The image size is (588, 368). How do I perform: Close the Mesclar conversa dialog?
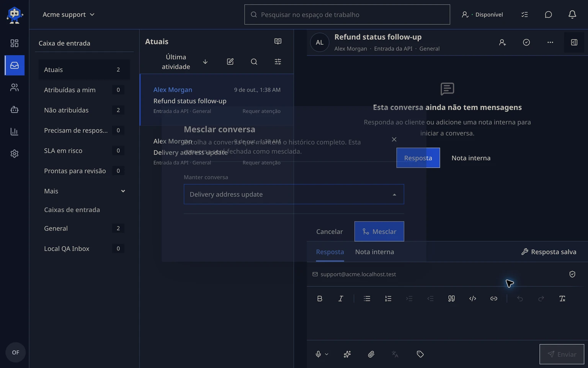tap(394, 140)
